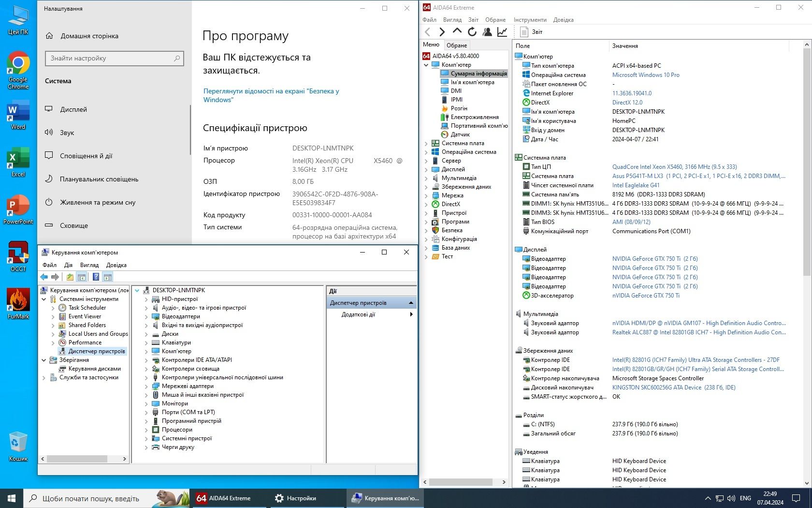Screen dimensions: 812x508
Task: Click AIDA64 up-level arrow icon
Action: [x=457, y=31]
